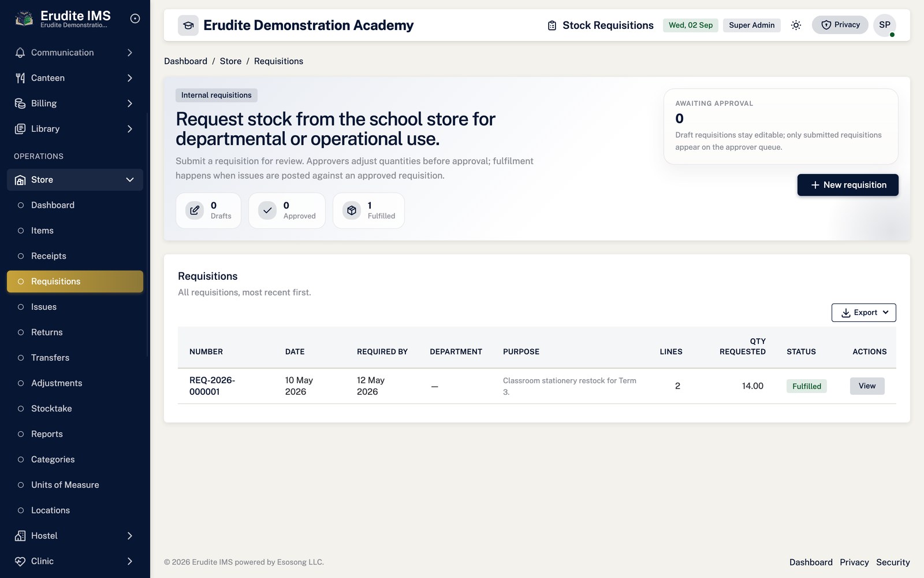Viewport: 924px width, 578px height.
Task: Open Items in Store menu
Action: (x=75, y=231)
